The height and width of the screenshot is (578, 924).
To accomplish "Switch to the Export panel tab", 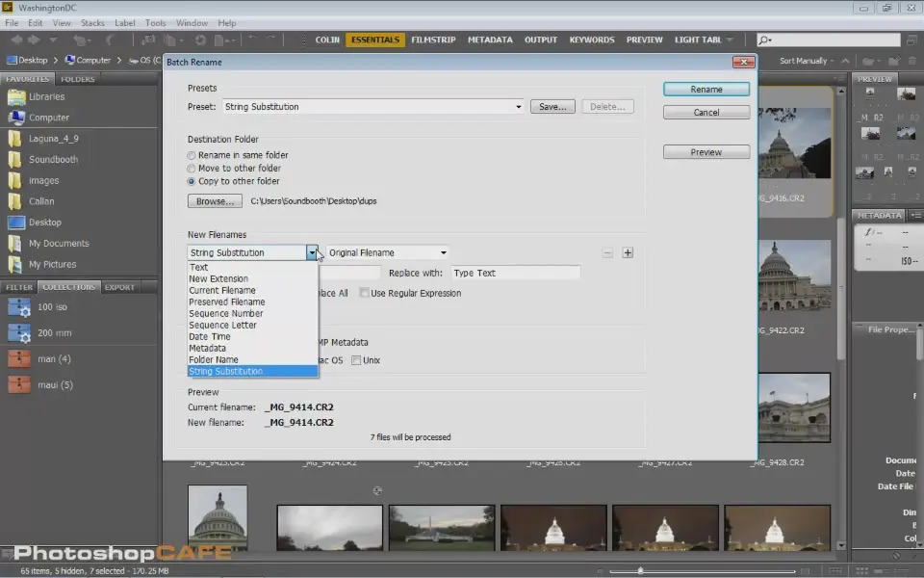I will [119, 287].
